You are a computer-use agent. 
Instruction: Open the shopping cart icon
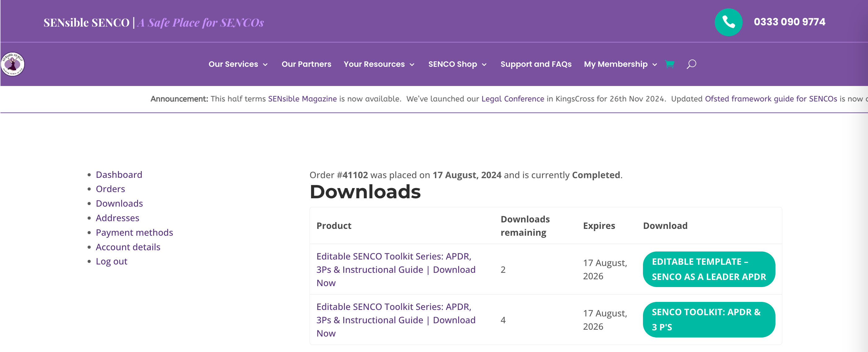(670, 64)
